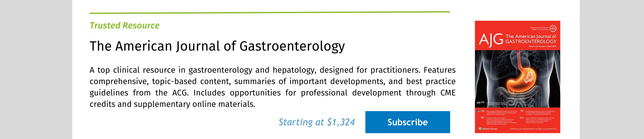Click the GASTROENTEROLOGY word on cover masthead
644x139 pixels.
pos(531,42)
